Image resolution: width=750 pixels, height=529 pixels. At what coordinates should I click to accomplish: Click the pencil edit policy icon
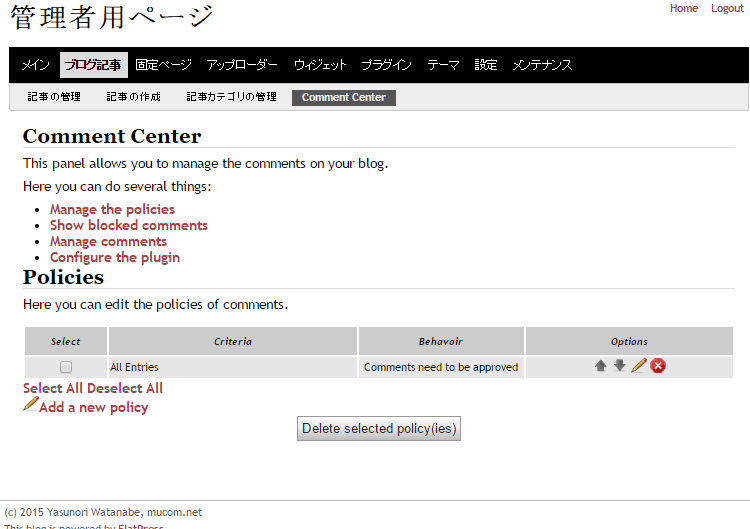[638, 366]
